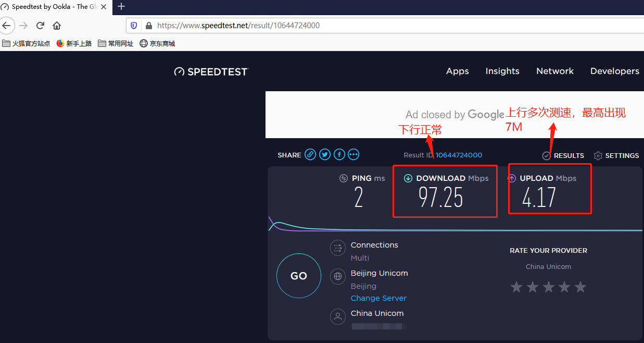The image size is (644, 343).
Task: Click the ping icon next to PING
Action: 344,178
